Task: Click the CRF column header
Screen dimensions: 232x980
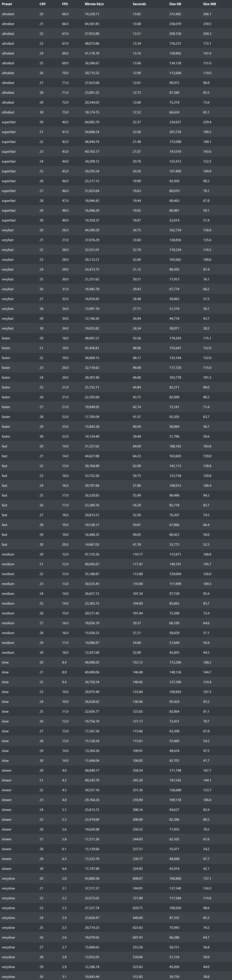Action: pos(43,4)
